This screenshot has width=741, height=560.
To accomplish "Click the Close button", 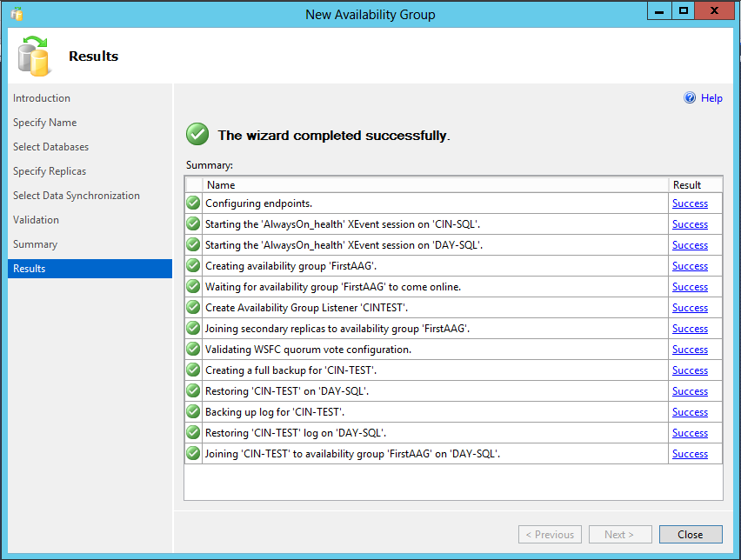I will (691, 535).
